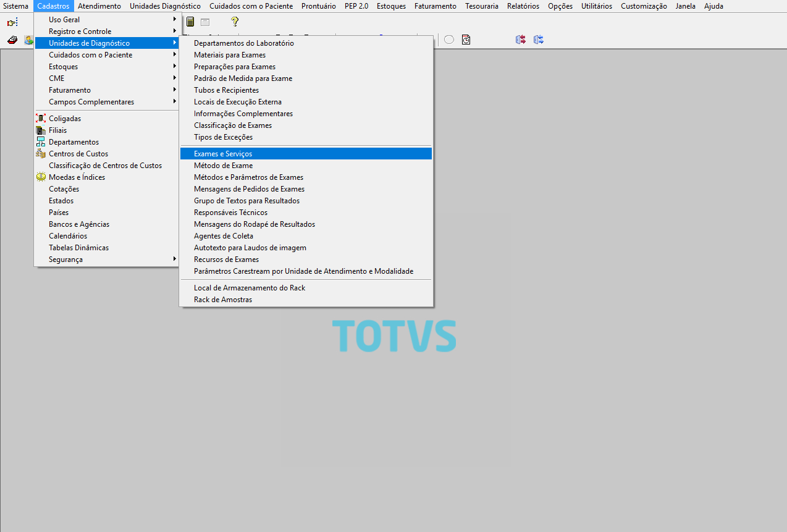Expand the Segurança submenu
Viewport: 787px width, 532px height.
click(x=107, y=260)
